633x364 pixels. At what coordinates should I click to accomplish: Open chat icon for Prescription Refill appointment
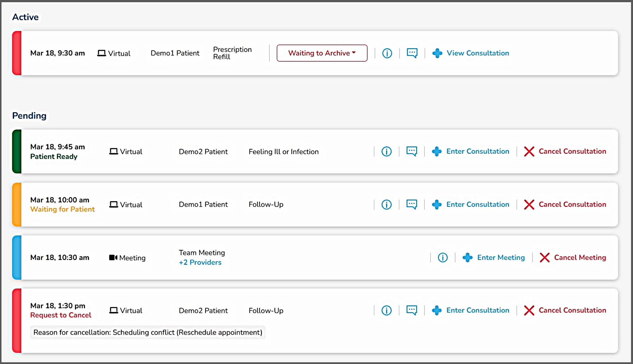[x=412, y=53]
